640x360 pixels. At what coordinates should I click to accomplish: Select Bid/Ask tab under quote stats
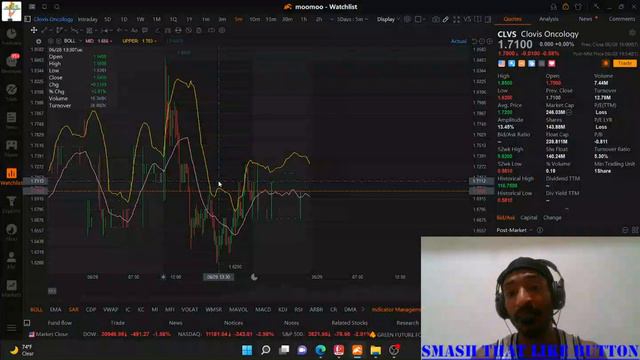click(x=506, y=218)
